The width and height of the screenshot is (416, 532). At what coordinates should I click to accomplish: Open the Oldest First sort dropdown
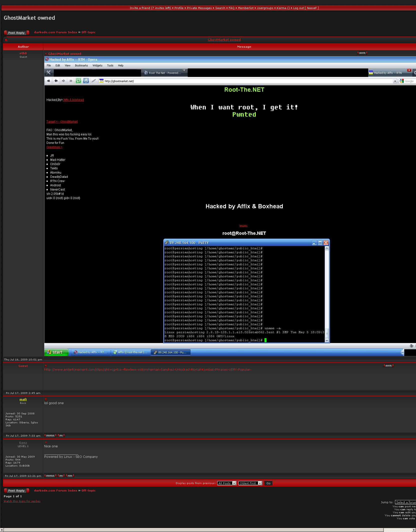coord(250,483)
